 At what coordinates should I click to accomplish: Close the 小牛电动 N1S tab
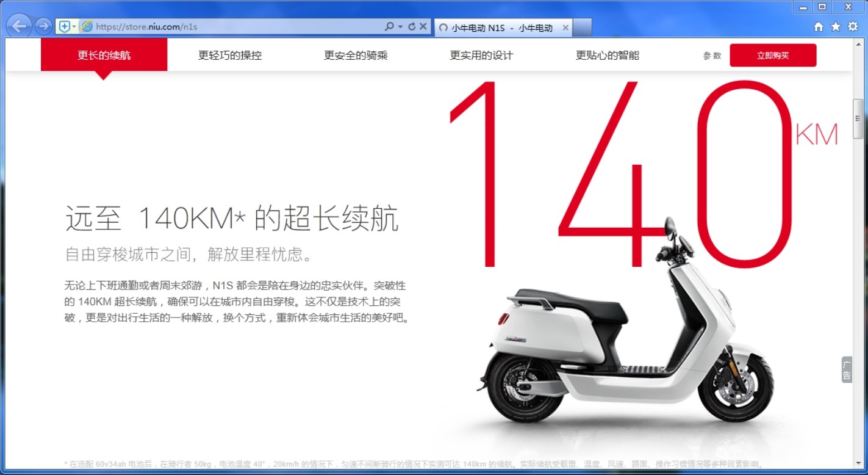tap(565, 27)
